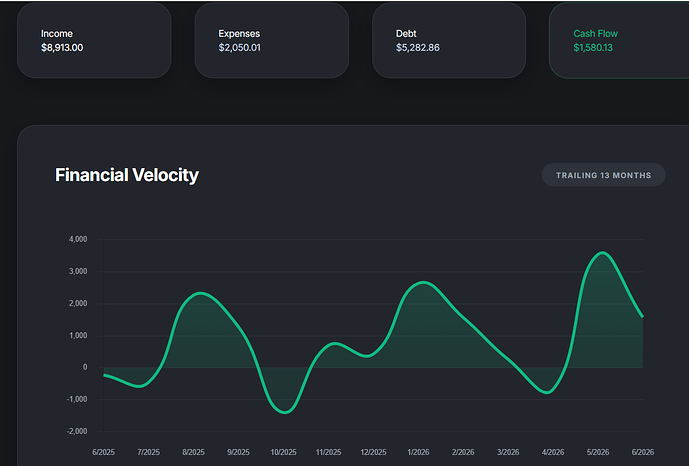This screenshot has height=466, width=689.
Task: Click the 11/2025 x-axis label
Action: coord(328,452)
